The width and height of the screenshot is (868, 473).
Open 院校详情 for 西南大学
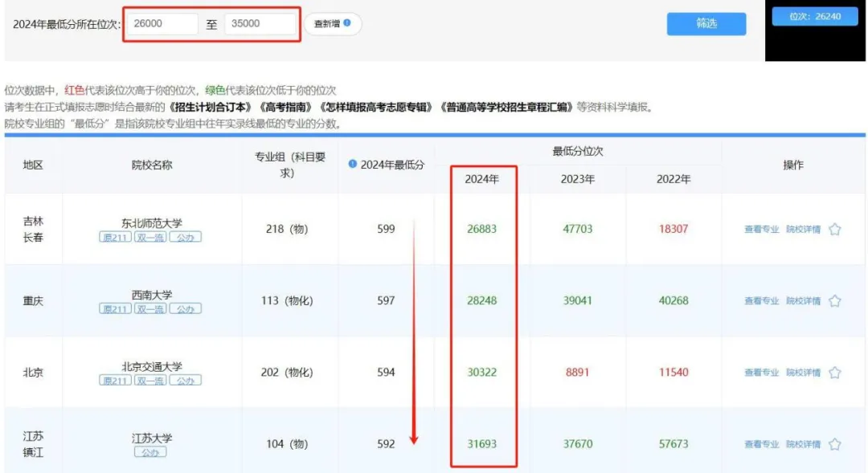tap(803, 301)
